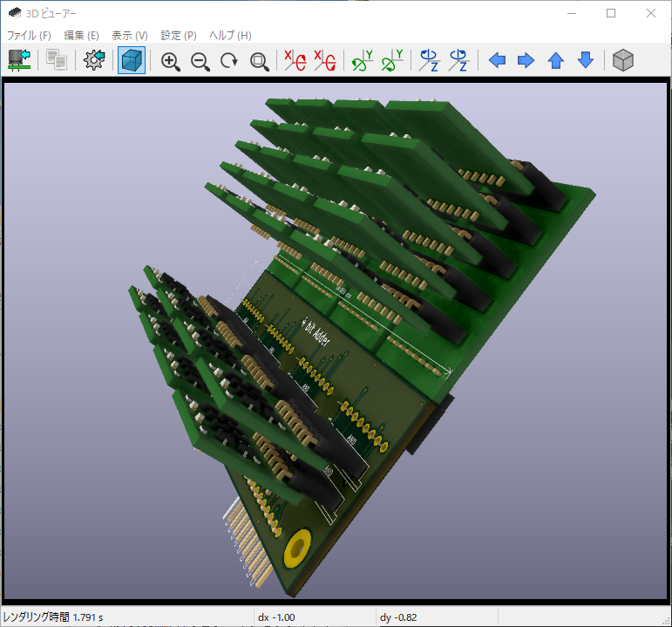Rotate Y clockwise icon

pos(362,60)
